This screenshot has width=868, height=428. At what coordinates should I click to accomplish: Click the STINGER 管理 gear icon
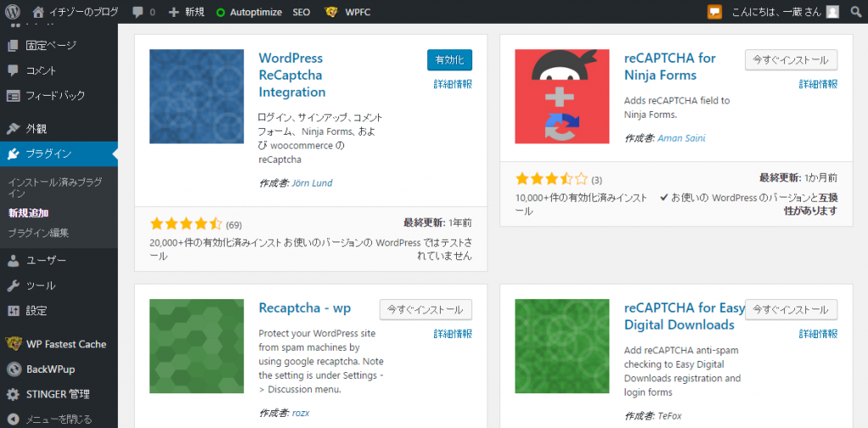(x=13, y=394)
